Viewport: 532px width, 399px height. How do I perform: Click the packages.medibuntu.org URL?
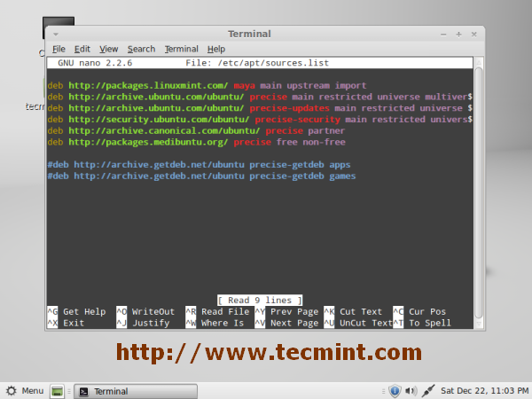tap(148, 142)
